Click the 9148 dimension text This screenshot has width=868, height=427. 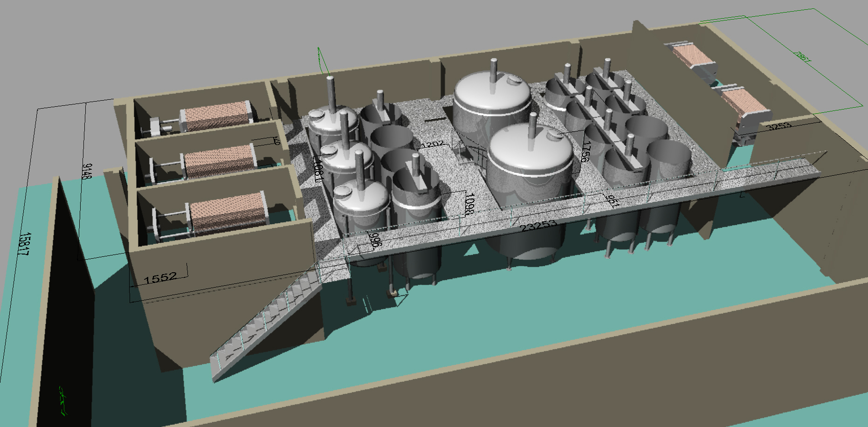(x=87, y=171)
